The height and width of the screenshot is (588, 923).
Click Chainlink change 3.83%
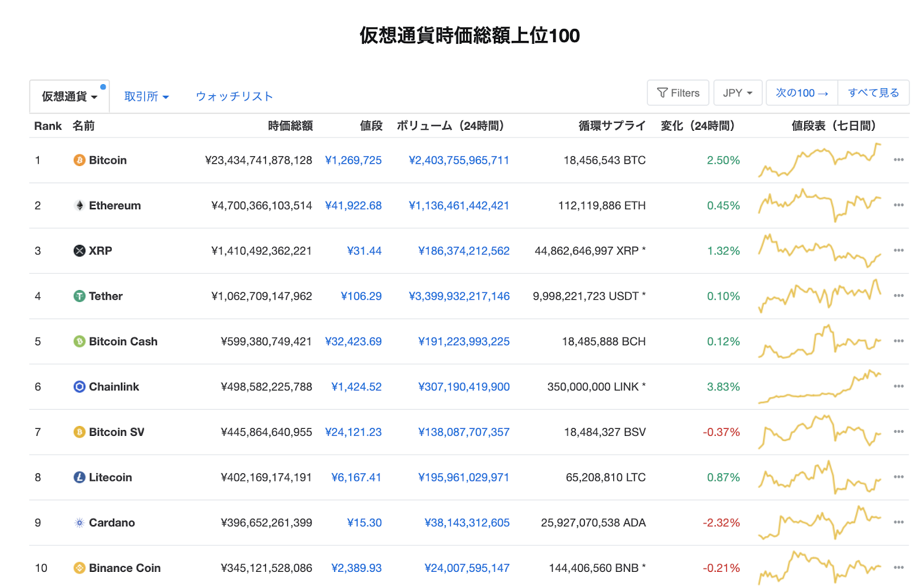(723, 387)
